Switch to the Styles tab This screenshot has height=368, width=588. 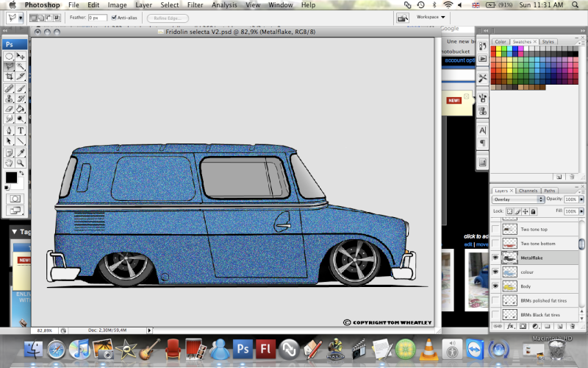tap(548, 42)
